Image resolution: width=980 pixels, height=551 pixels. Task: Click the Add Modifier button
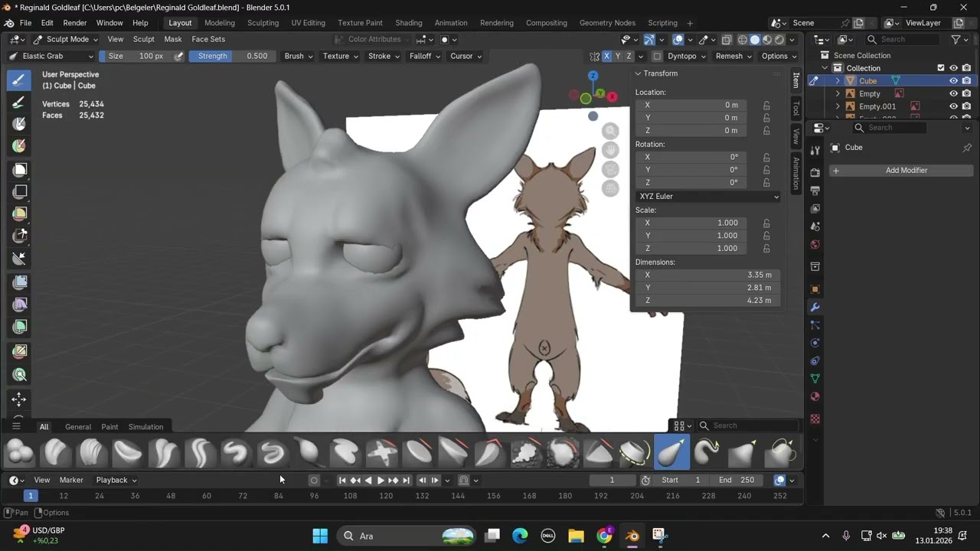tap(901, 171)
